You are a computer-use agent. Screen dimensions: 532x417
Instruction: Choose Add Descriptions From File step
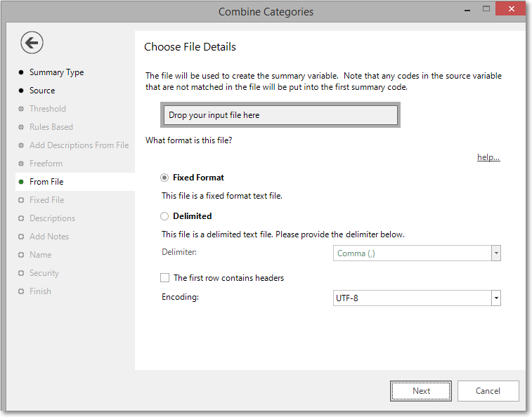[x=79, y=145]
